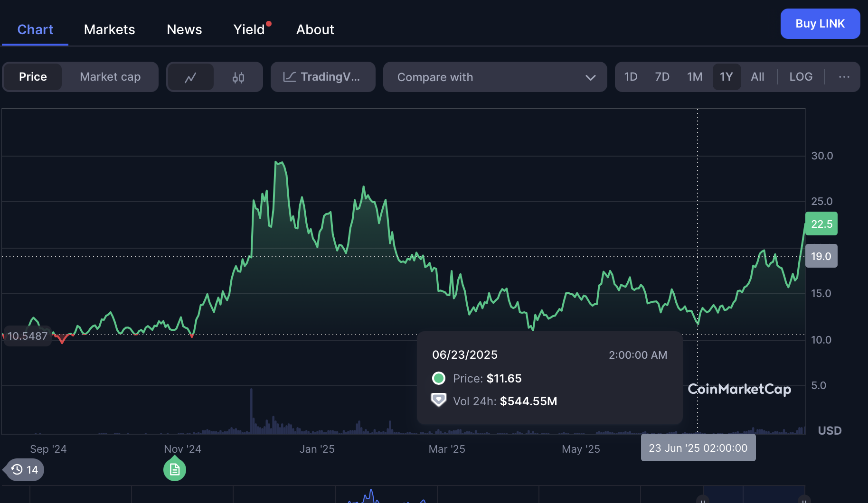Set time range to All
The image size is (868, 503).
(757, 77)
